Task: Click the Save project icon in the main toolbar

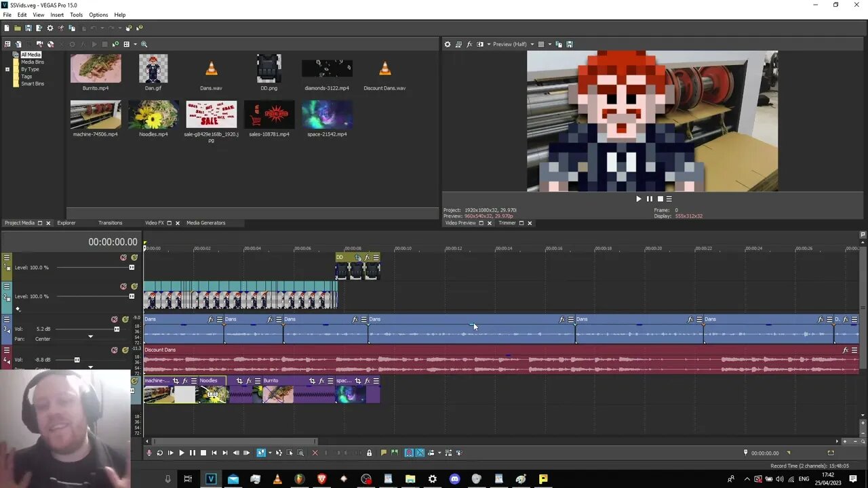Action: [28, 28]
